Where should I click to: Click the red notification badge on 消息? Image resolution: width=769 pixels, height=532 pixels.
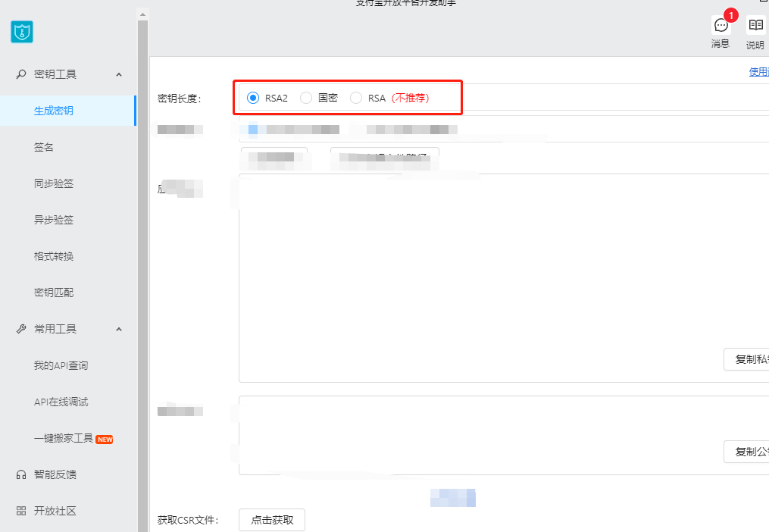click(x=730, y=15)
